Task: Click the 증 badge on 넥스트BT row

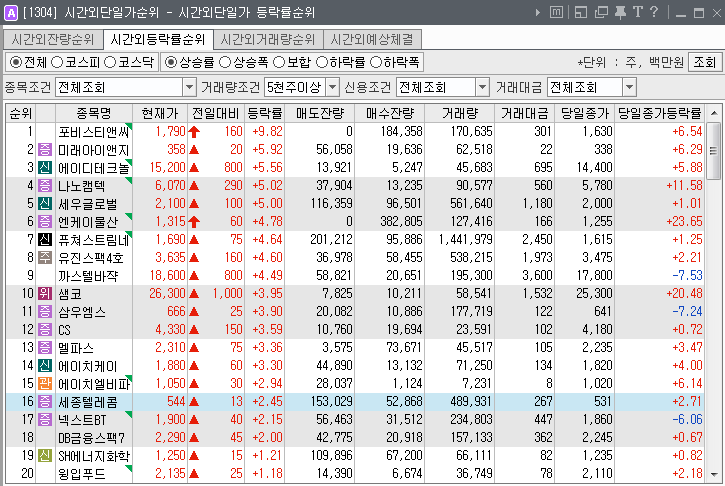Action: (x=44, y=420)
